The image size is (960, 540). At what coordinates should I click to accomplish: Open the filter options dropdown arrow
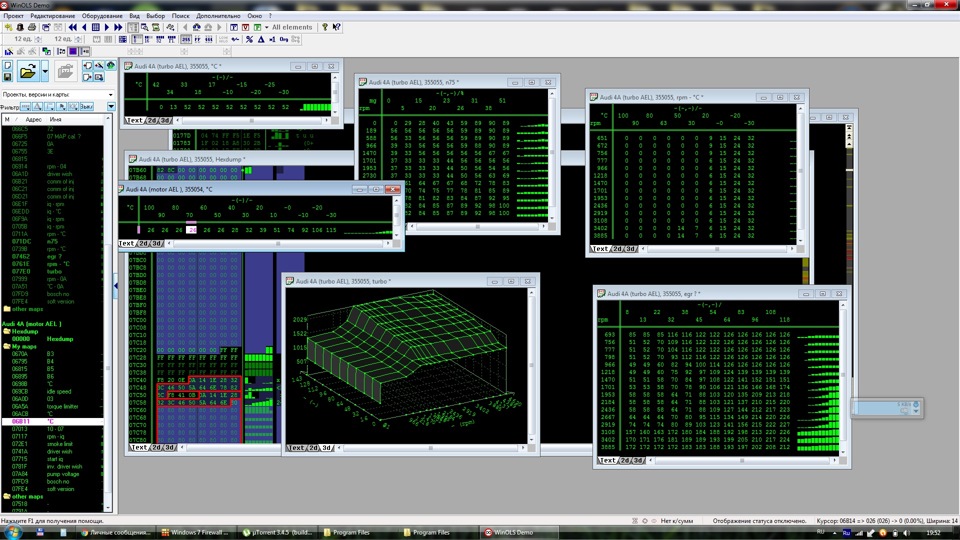(111, 107)
